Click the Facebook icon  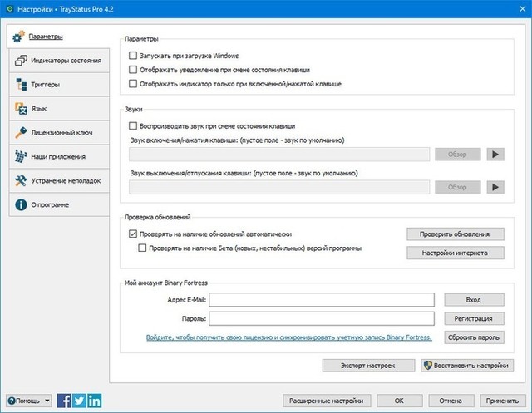64,401
